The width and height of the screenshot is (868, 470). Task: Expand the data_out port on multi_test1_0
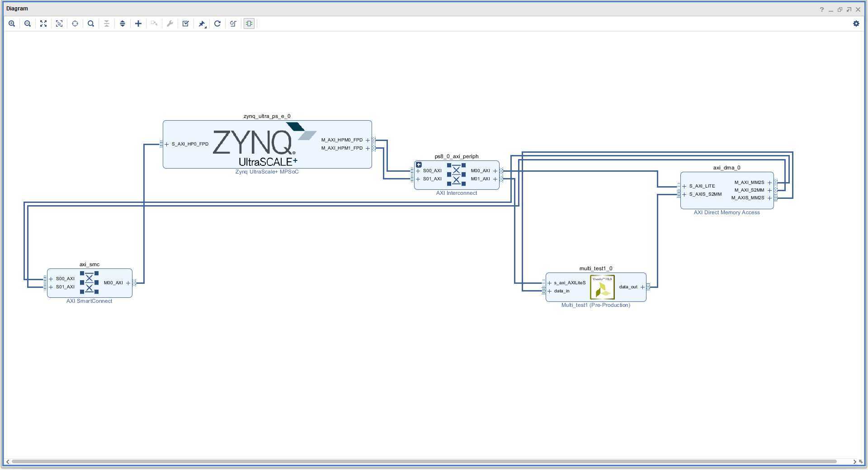tap(642, 287)
